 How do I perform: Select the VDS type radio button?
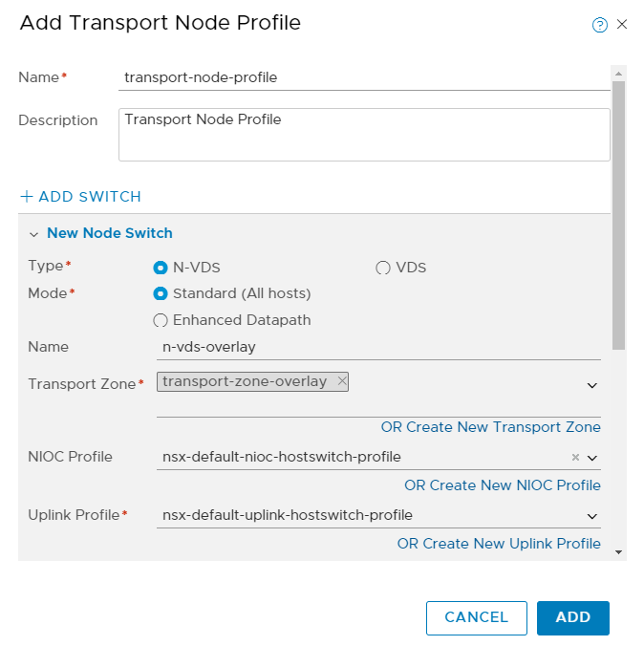(x=383, y=268)
